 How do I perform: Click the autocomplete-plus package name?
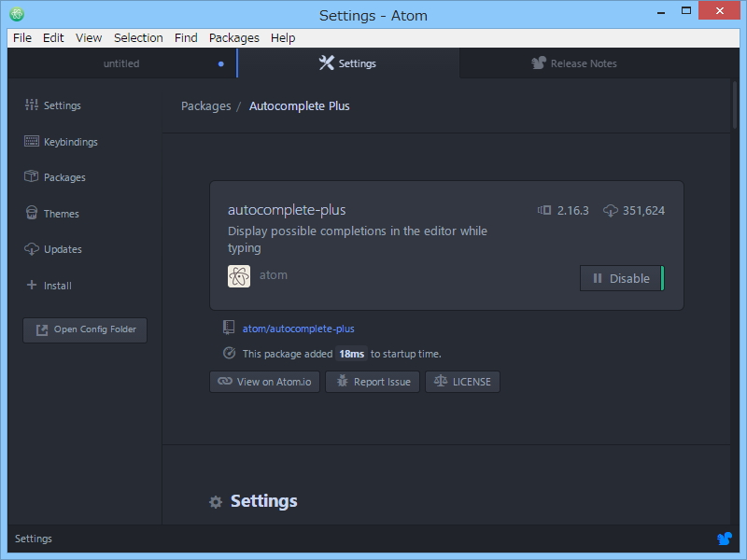click(287, 209)
